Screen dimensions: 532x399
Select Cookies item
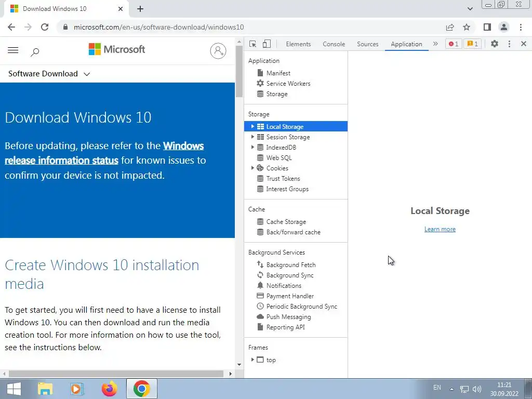point(277,168)
